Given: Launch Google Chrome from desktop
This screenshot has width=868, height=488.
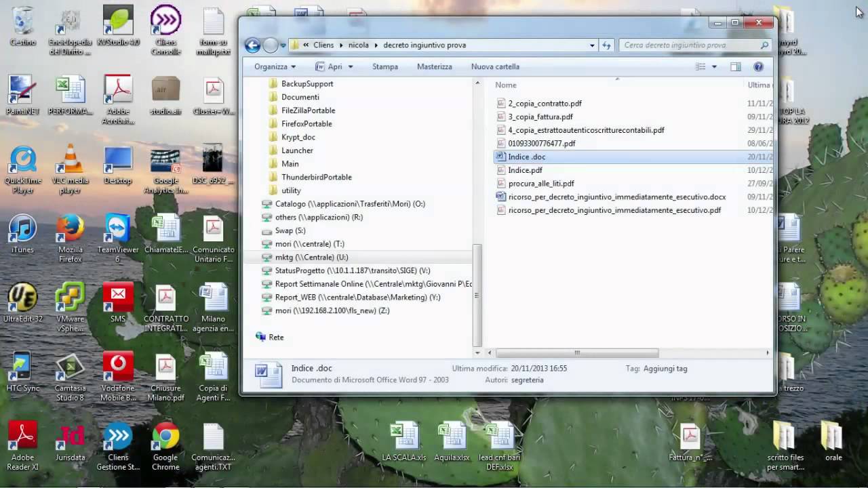Looking at the screenshot, I should 165,446.
